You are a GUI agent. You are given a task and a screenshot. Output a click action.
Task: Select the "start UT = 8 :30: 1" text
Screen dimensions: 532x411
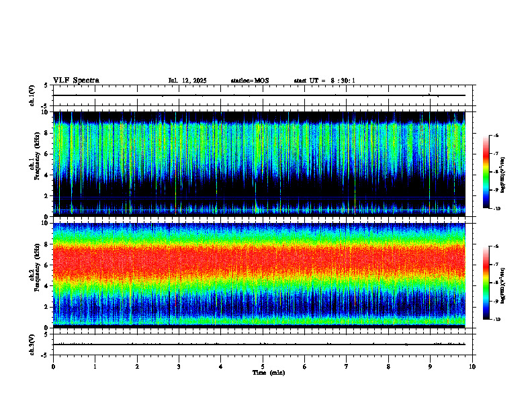324,81
